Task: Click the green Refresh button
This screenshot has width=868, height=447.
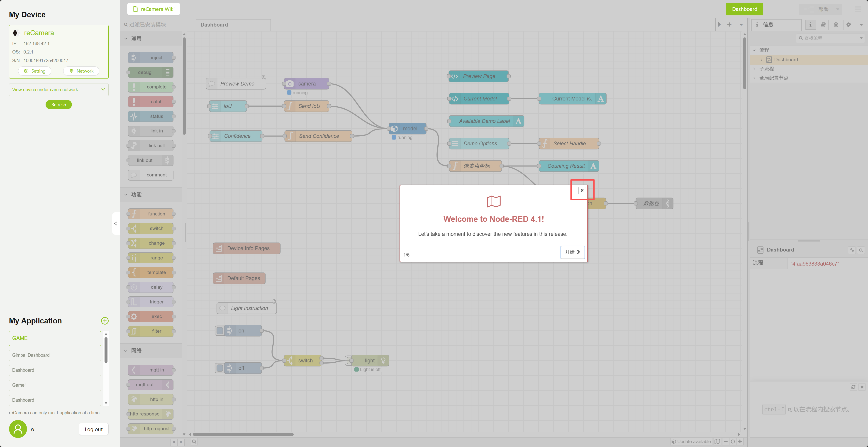Action: pyautogui.click(x=59, y=105)
